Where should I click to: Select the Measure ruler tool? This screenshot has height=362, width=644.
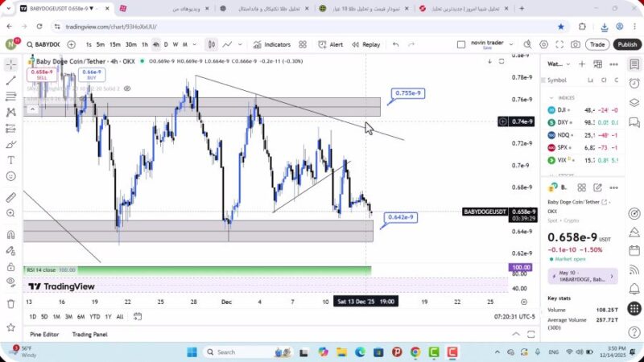pyautogui.click(x=11, y=197)
